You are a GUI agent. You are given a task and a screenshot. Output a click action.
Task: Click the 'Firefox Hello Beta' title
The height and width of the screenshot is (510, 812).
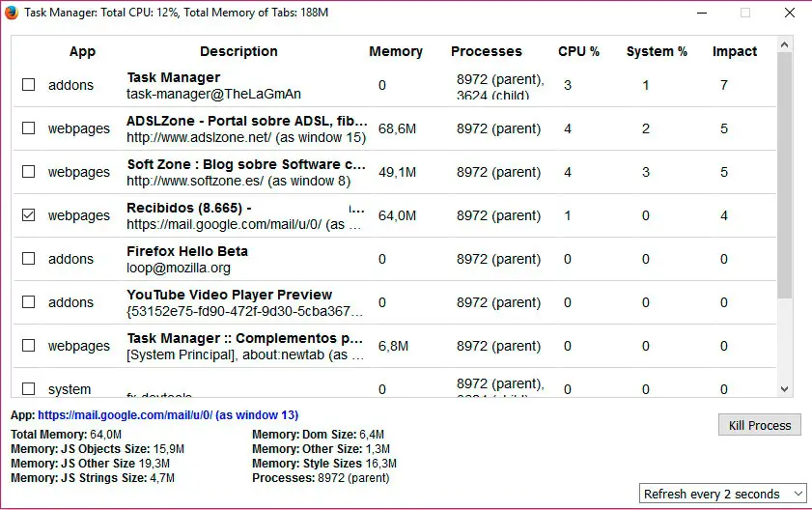pyautogui.click(x=187, y=251)
